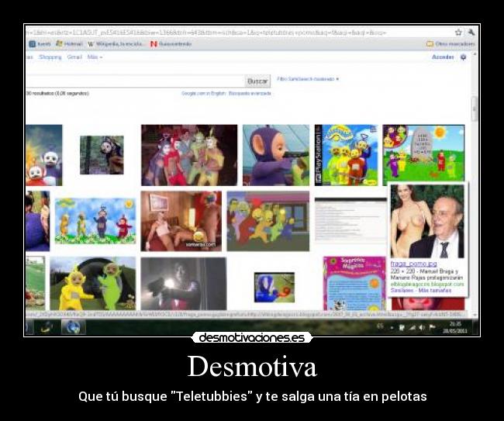
Task: Open the text document screenshot thumbnail
Action: (350, 220)
